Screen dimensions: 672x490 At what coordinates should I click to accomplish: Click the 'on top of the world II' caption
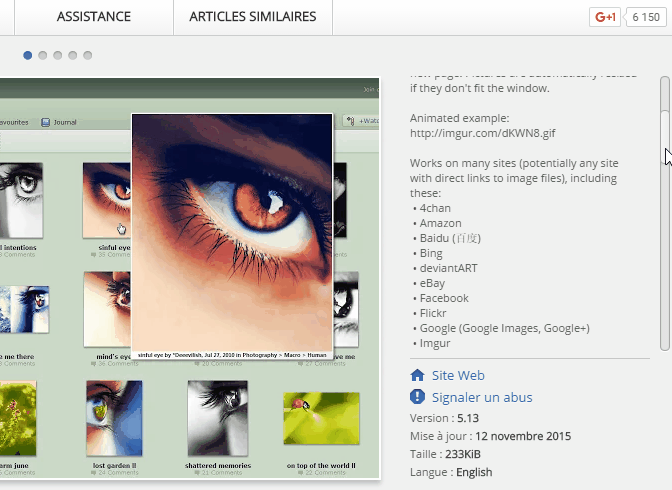tap(321, 466)
